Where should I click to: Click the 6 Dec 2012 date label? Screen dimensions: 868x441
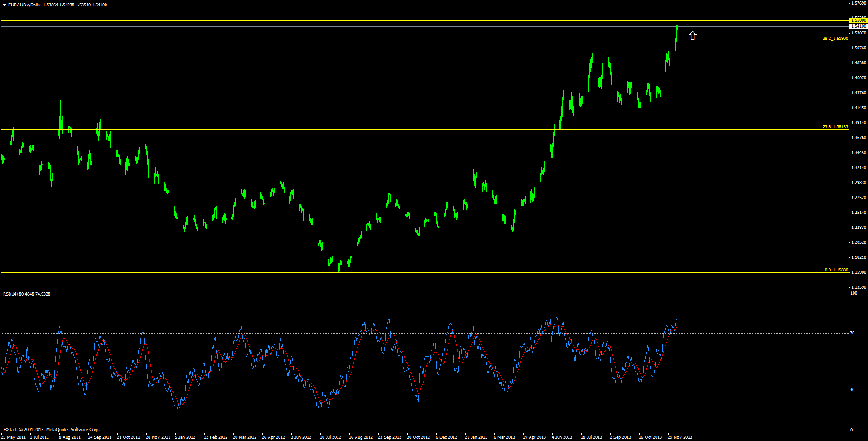(x=447, y=437)
